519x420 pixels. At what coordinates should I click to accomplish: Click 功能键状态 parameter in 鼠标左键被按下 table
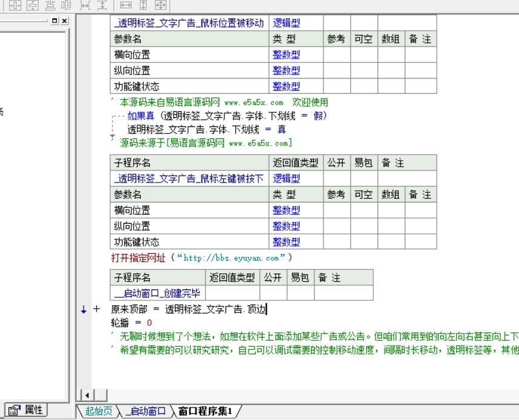(137, 242)
